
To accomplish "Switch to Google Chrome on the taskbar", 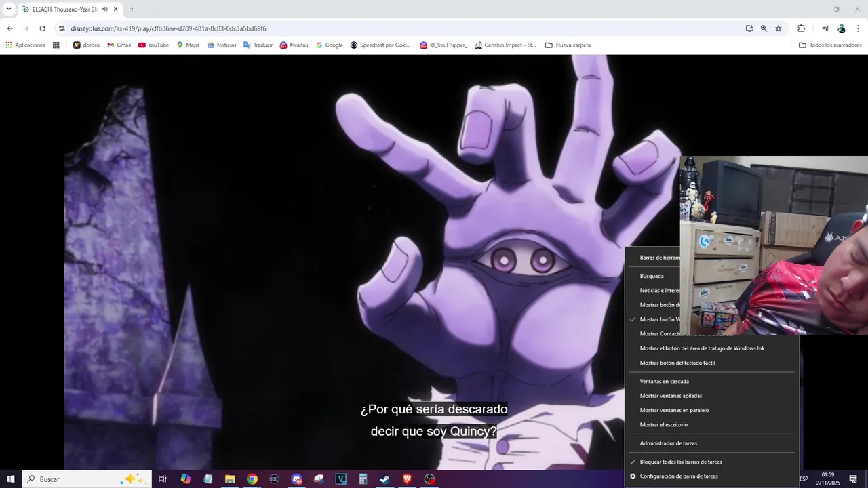I will (x=252, y=479).
